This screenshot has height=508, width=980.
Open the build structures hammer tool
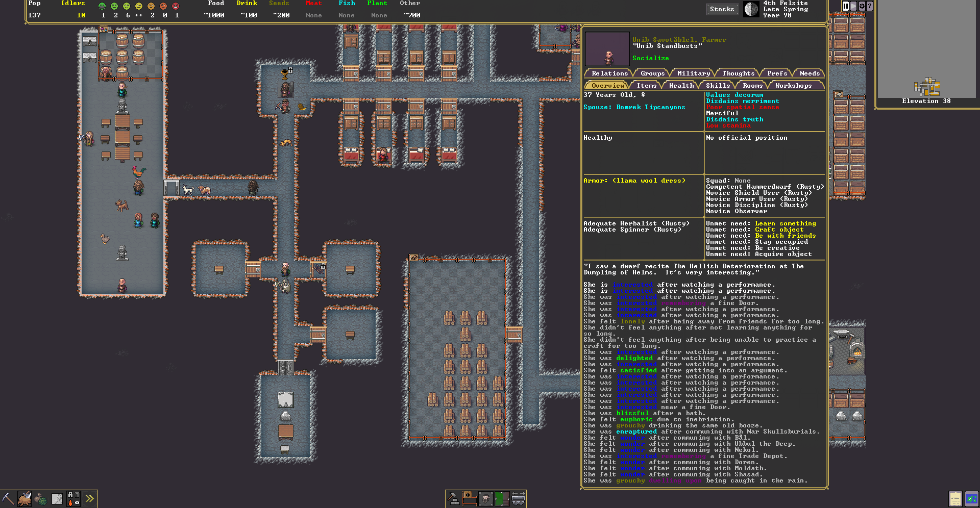pos(453,499)
